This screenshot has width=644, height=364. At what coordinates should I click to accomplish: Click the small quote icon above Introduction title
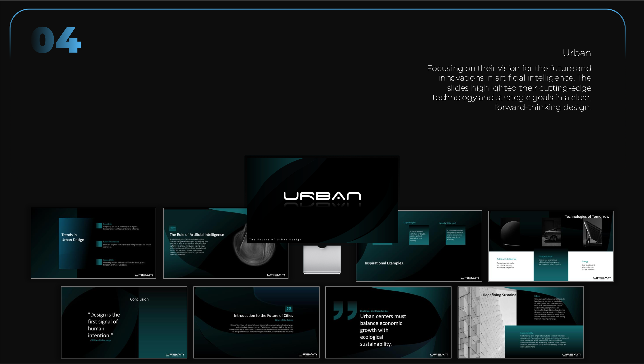click(x=288, y=308)
